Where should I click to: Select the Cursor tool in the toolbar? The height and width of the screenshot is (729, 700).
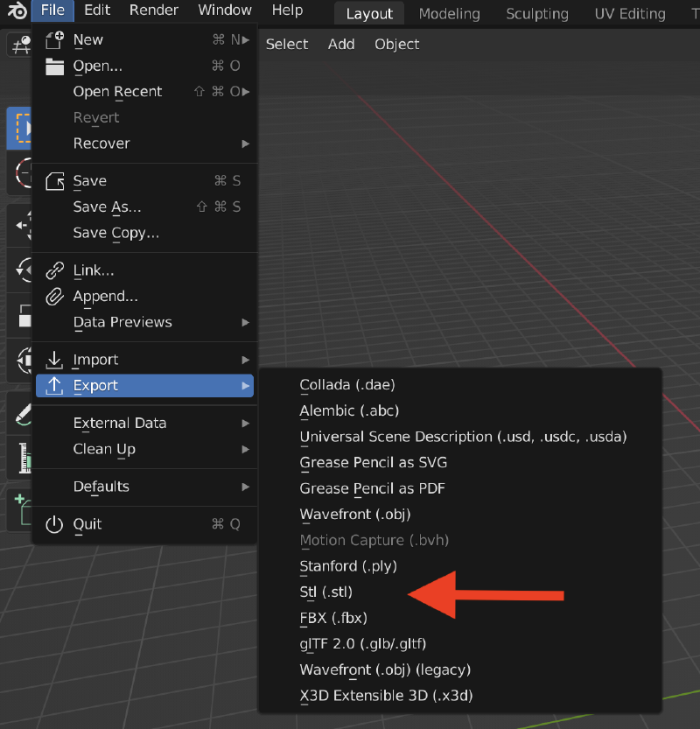19,173
